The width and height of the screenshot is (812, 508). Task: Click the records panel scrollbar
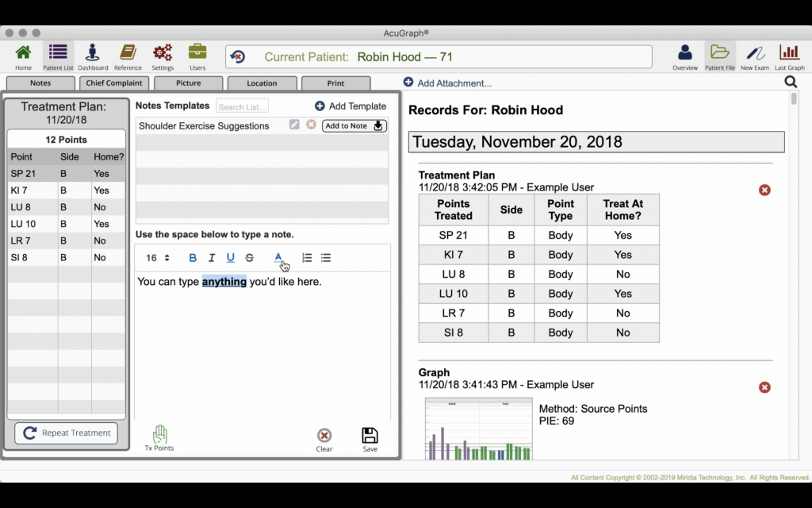point(794,98)
